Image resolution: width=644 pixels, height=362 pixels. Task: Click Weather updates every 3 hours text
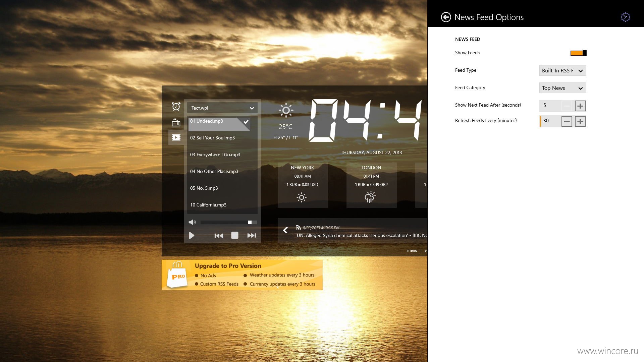pyautogui.click(x=282, y=275)
